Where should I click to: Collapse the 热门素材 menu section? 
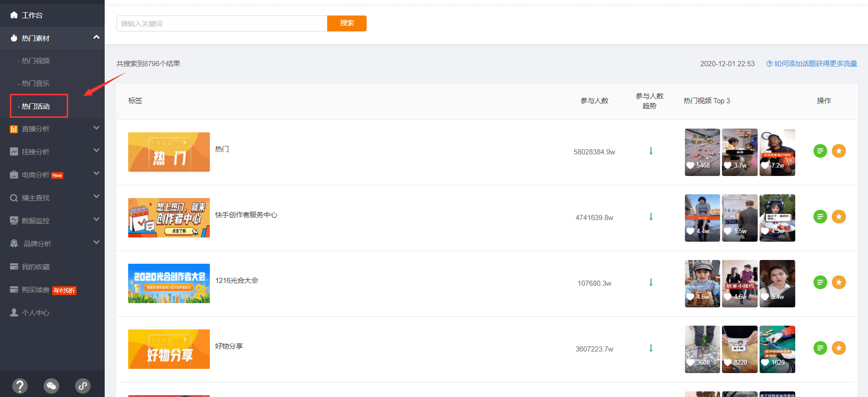tap(96, 38)
